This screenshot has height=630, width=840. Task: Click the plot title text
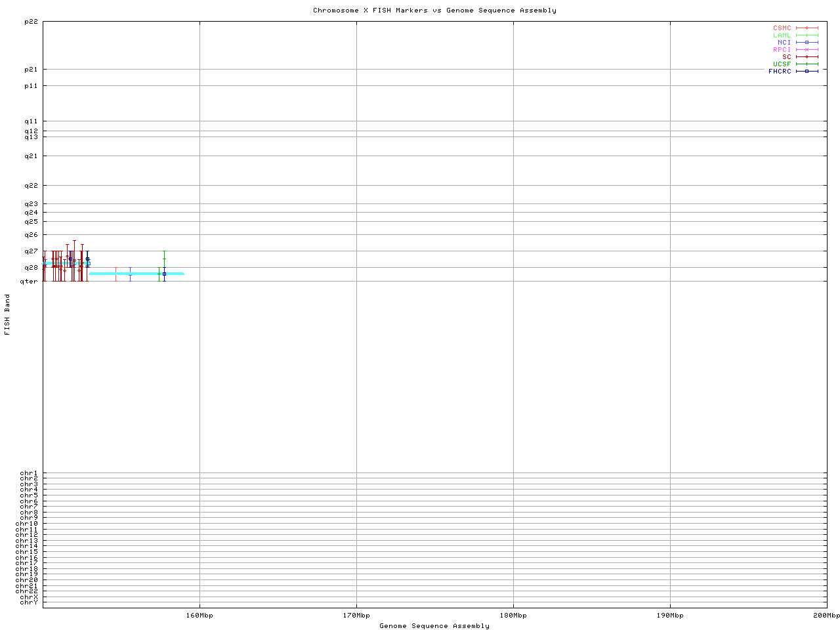tap(434, 10)
